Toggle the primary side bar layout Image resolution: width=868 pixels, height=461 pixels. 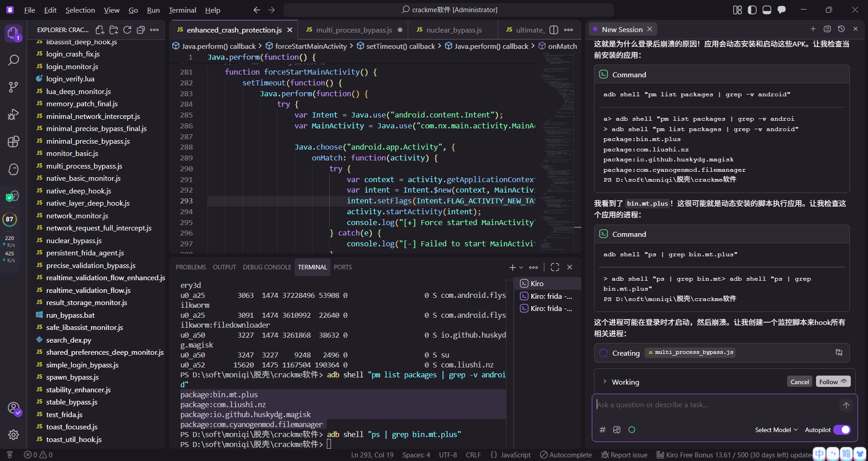point(752,10)
